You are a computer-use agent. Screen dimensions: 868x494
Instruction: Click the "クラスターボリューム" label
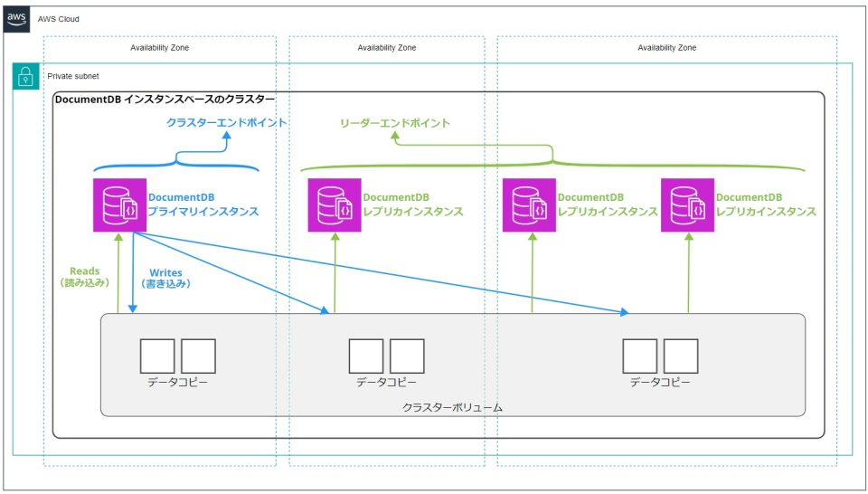tap(452, 408)
